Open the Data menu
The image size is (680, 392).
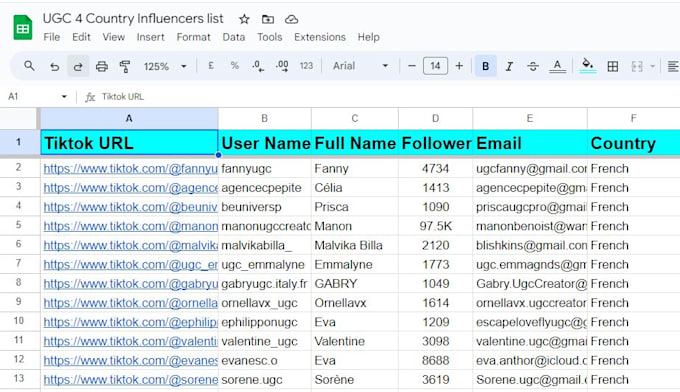click(234, 37)
